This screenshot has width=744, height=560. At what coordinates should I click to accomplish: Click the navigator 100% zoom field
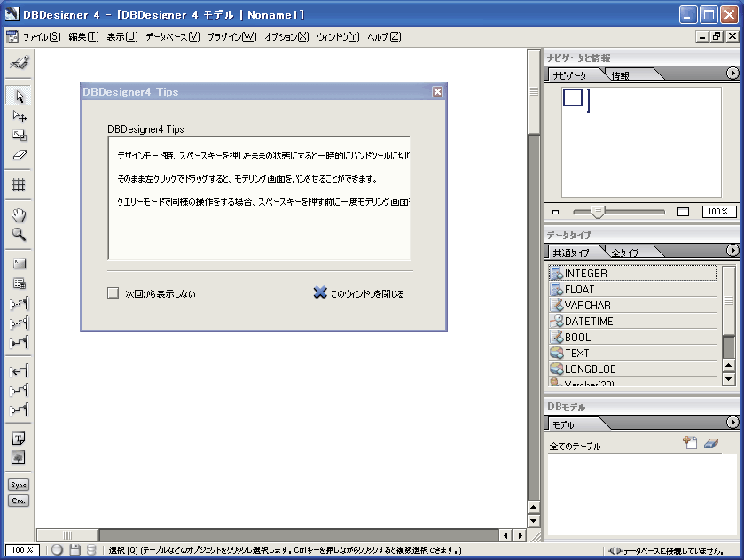pos(719,212)
